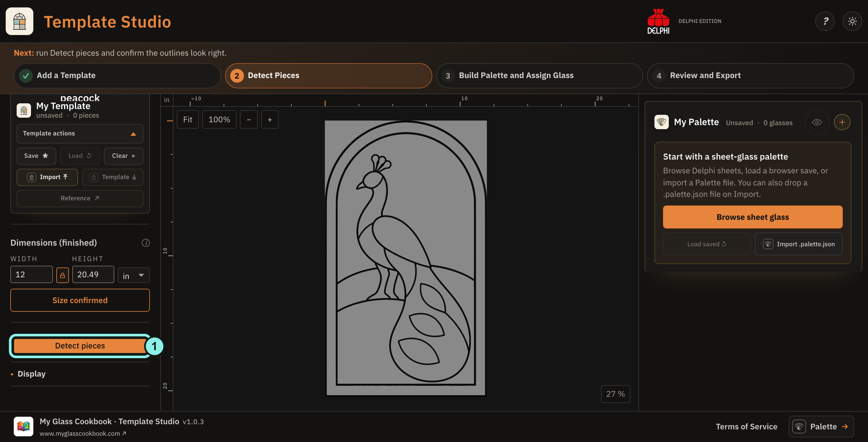The image size is (868, 442).
Task: Click the My Palette fan icon
Action: click(661, 122)
